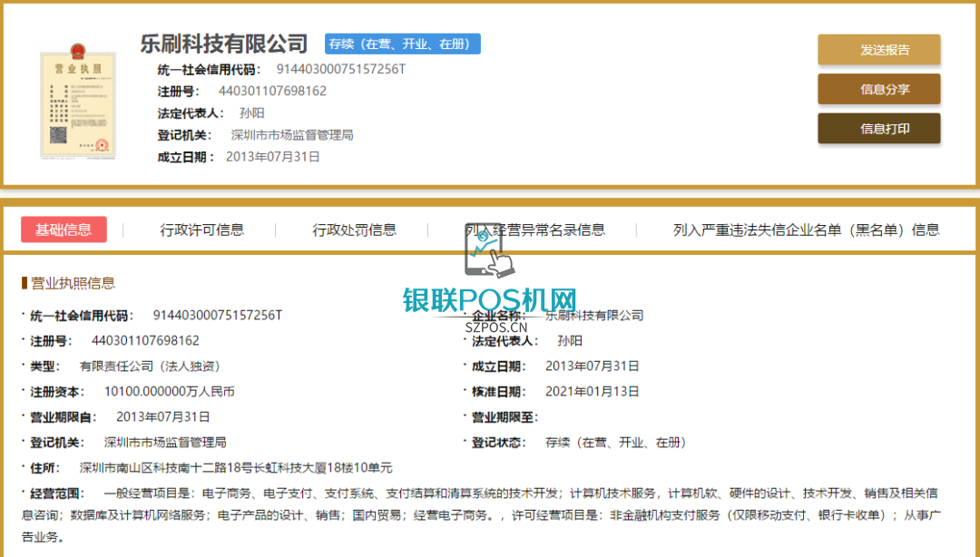Select the 乐刷科技有限公司 page title
Image resolution: width=980 pixels, height=557 pixels.
[224, 44]
